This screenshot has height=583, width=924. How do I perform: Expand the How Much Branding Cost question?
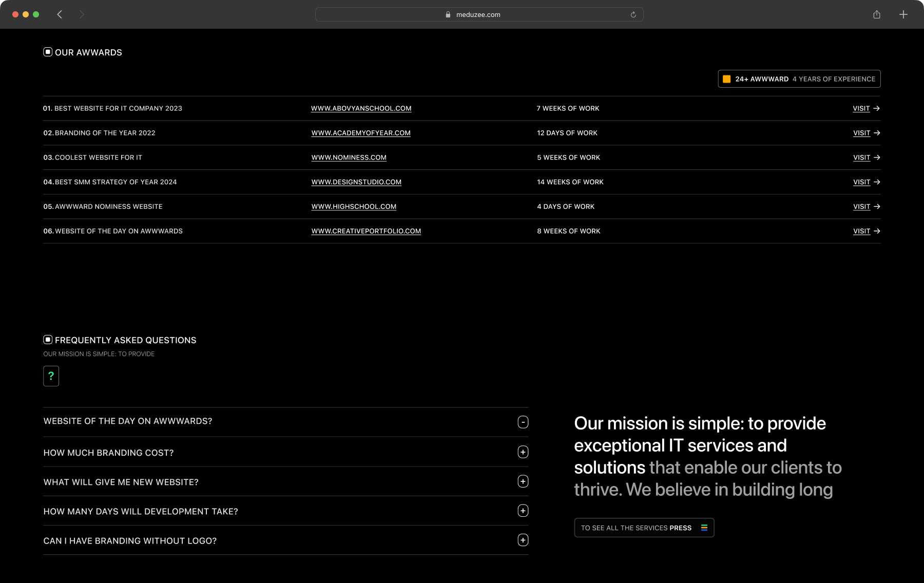[523, 452]
